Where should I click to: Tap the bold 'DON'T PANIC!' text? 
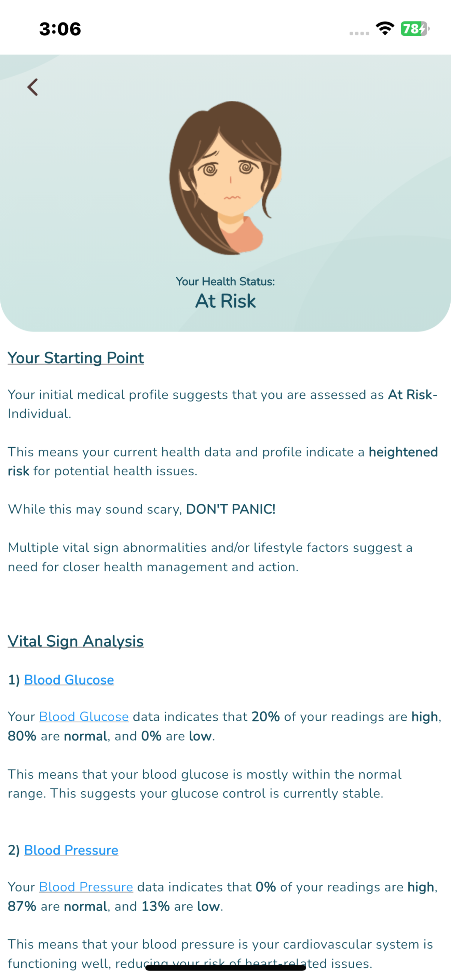point(230,509)
